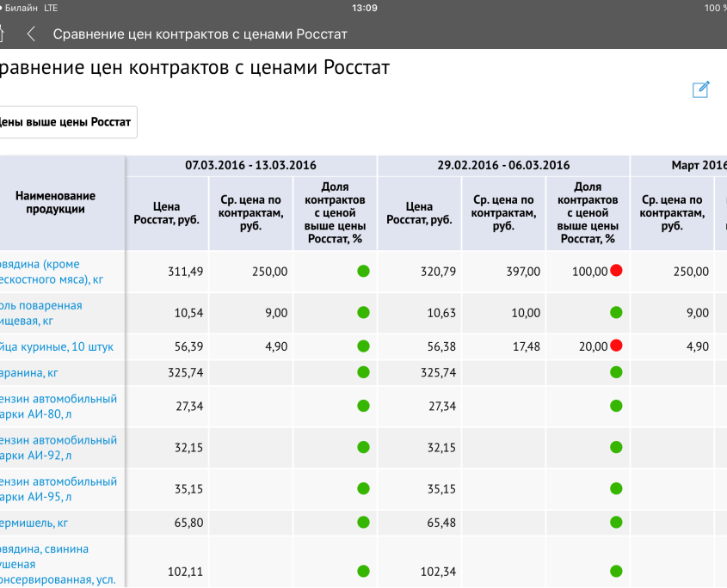Tap 'Ср. цена по контрактам' header under Март 2016
This screenshot has width=727, height=588.
click(672, 213)
